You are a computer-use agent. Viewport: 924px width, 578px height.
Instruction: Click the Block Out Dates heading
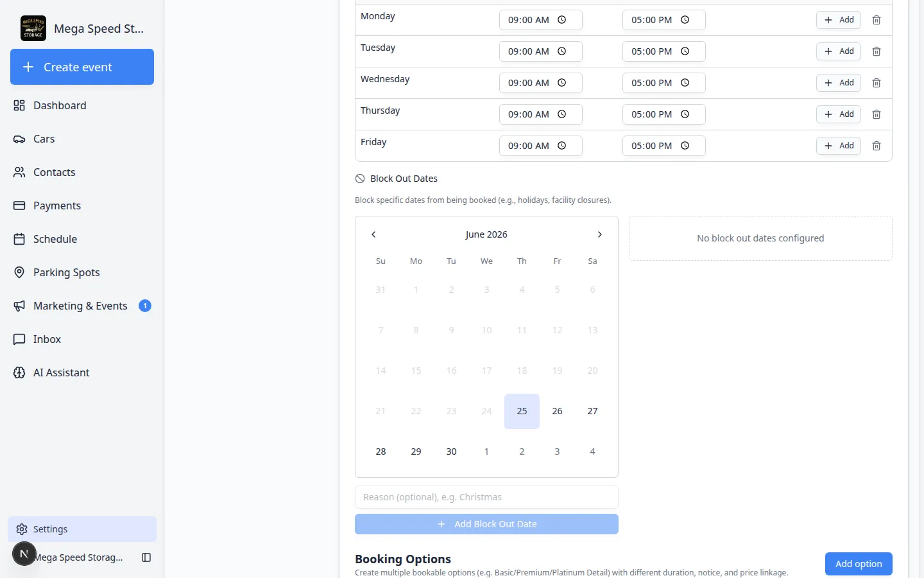pyautogui.click(x=404, y=179)
